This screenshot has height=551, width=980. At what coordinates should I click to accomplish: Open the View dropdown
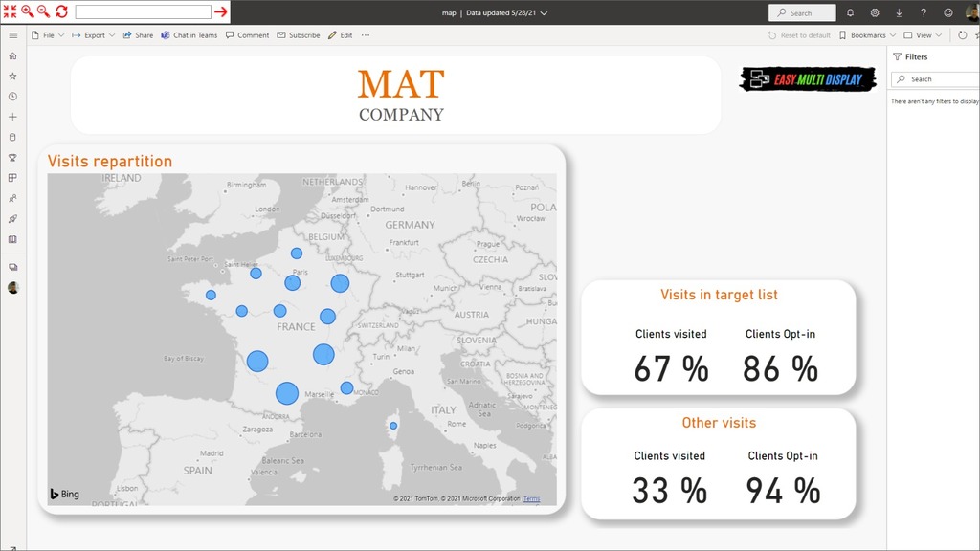pos(923,35)
